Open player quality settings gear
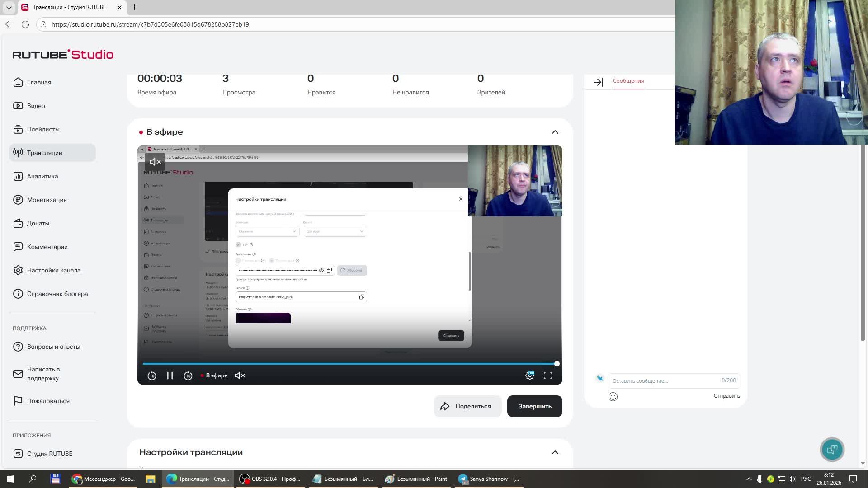This screenshot has height=488, width=868. pos(530,375)
